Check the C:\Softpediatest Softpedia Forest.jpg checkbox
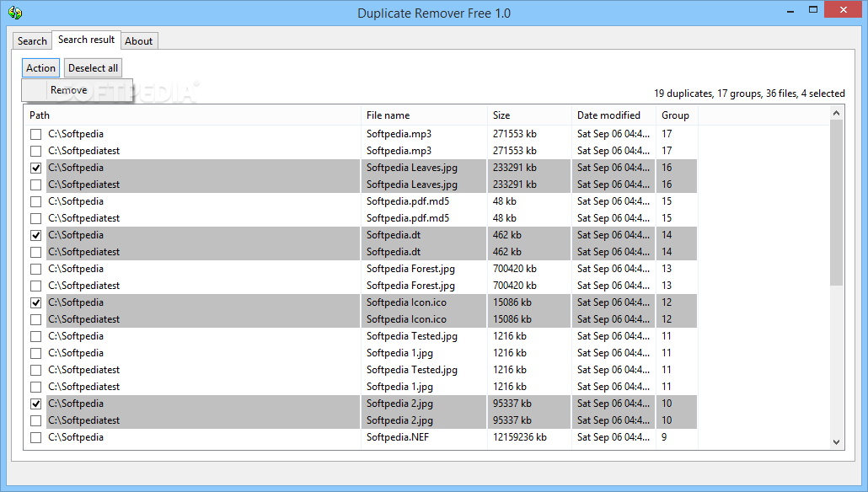 pyautogui.click(x=36, y=286)
